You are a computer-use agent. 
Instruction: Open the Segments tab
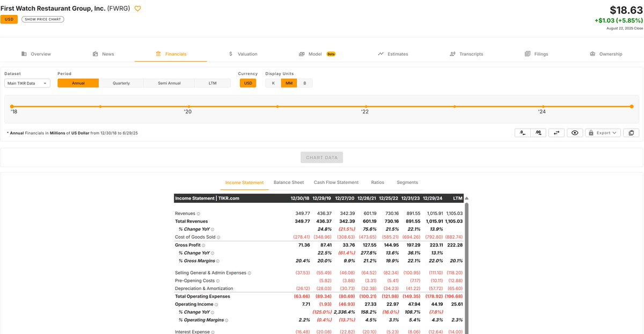[407, 182]
